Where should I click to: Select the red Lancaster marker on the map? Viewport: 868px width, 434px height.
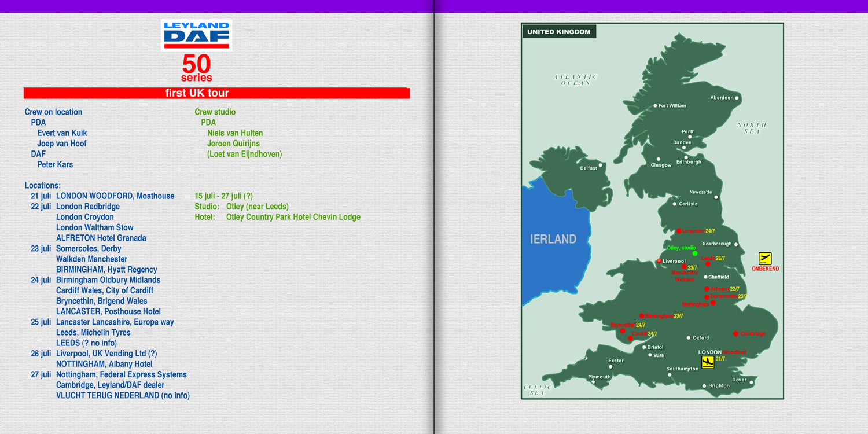(x=679, y=231)
